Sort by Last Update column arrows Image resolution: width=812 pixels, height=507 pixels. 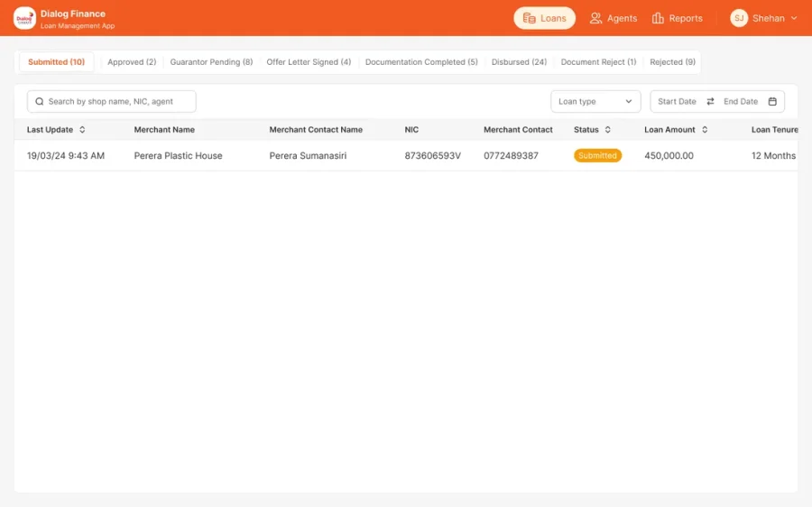(82, 130)
